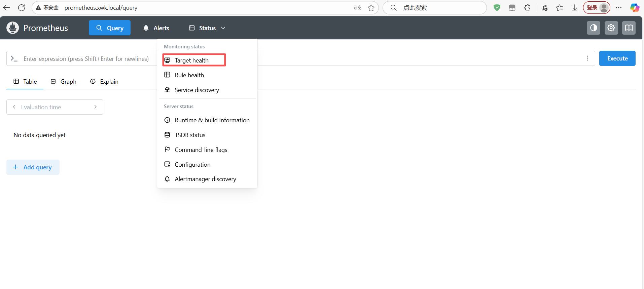This screenshot has height=289, width=644.
Task: Step evaluation time forward arrow
Action: 96,107
